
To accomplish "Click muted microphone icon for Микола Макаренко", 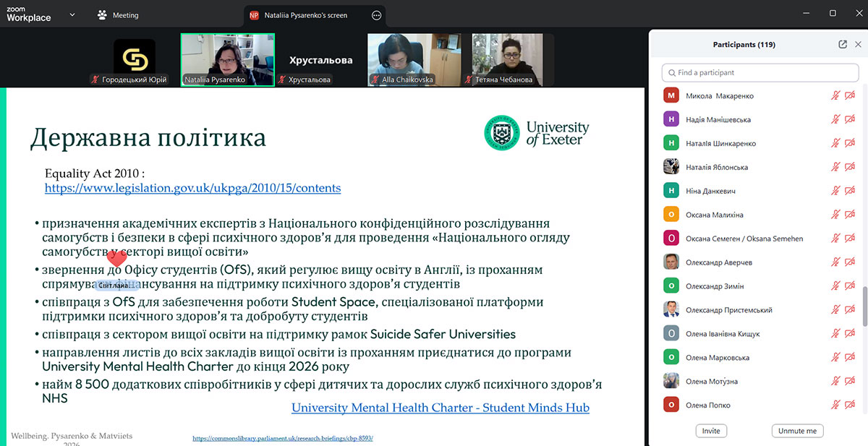I will pos(835,95).
